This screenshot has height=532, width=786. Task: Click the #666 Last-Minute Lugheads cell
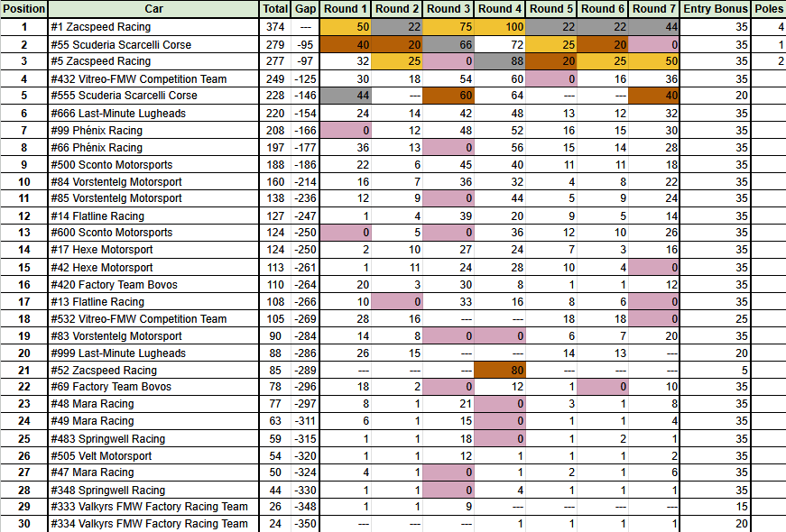(153, 113)
